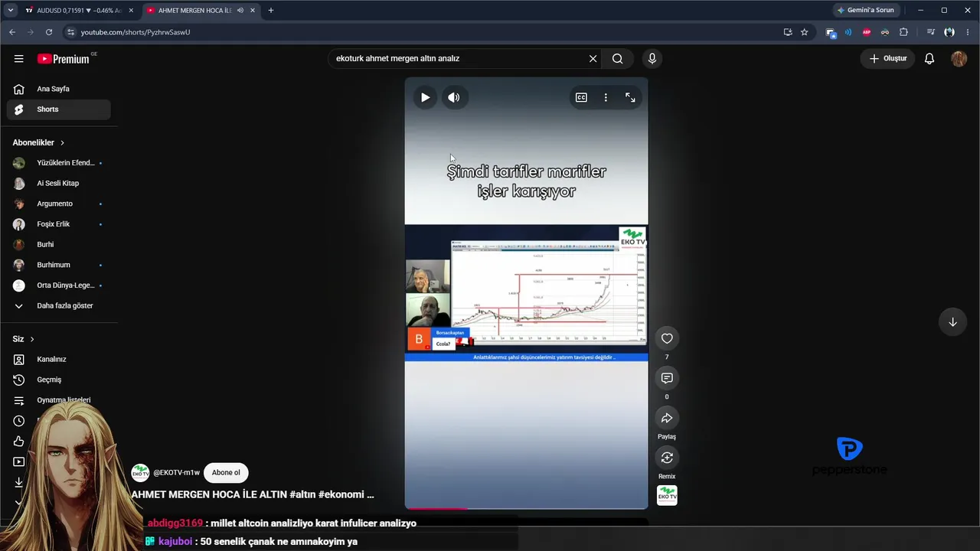The image size is (980, 551).
Task: Open the EKO TV sound thumbnail
Action: [667, 495]
